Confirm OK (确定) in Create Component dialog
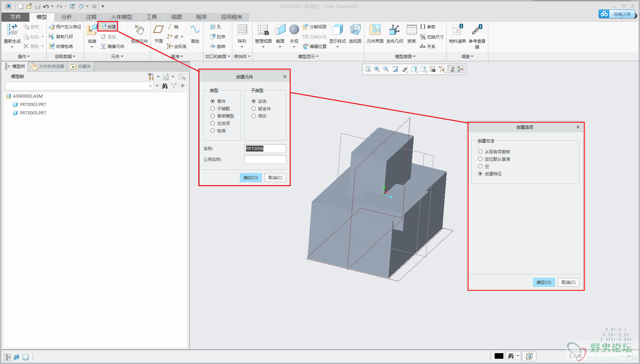This screenshot has height=364, width=640. pyautogui.click(x=251, y=178)
